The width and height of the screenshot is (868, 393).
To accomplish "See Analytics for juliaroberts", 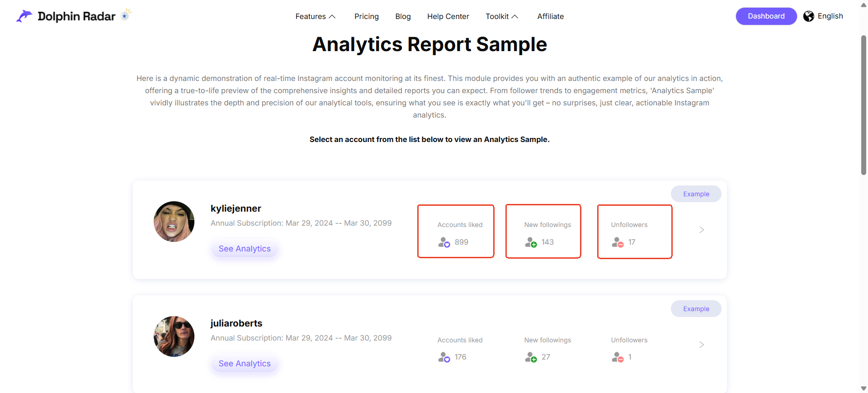I will (x=245, y=364).
